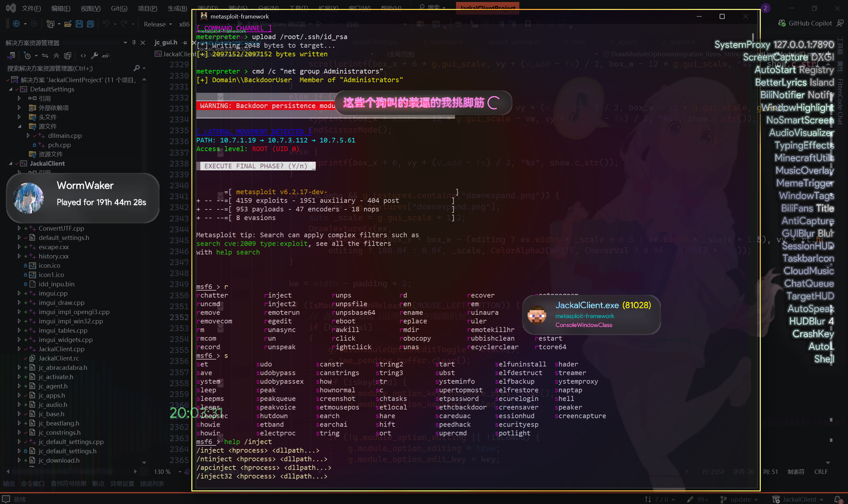
Task: Open the 编辑(E) menu
Action: point(60,8)
